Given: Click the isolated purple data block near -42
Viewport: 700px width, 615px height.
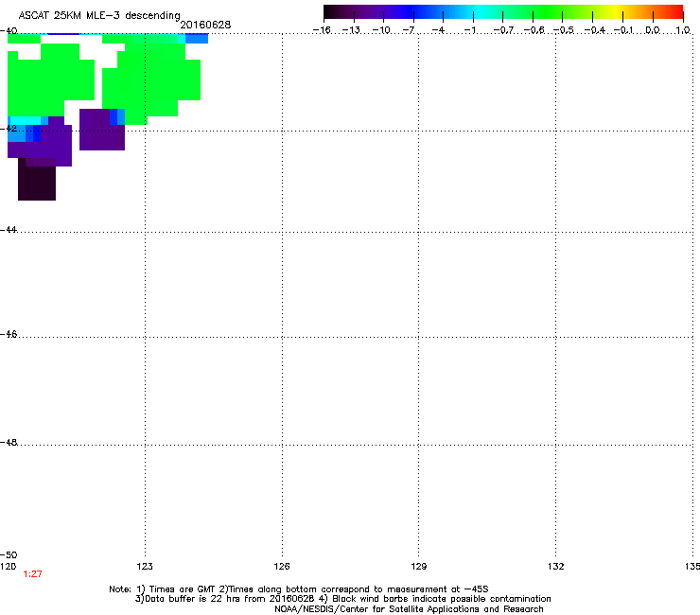Looking at the screenshot, I should (x=102, y=130).
